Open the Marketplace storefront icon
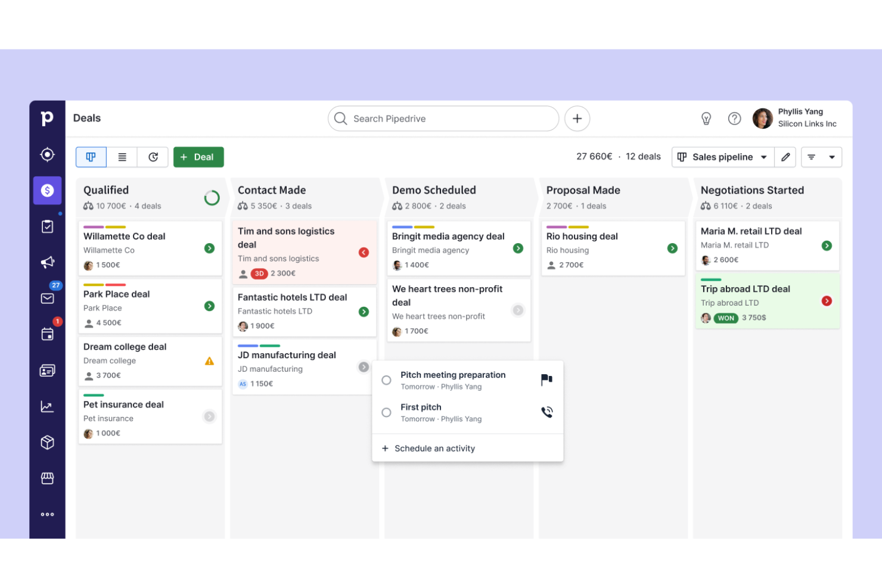The width and height of the screenshot is (882, 588). [x=47, y=478]
